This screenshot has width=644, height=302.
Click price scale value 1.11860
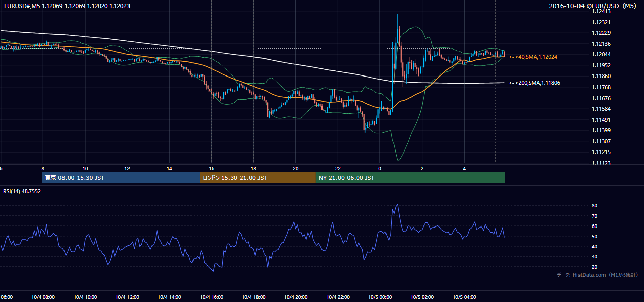point(601,76)
